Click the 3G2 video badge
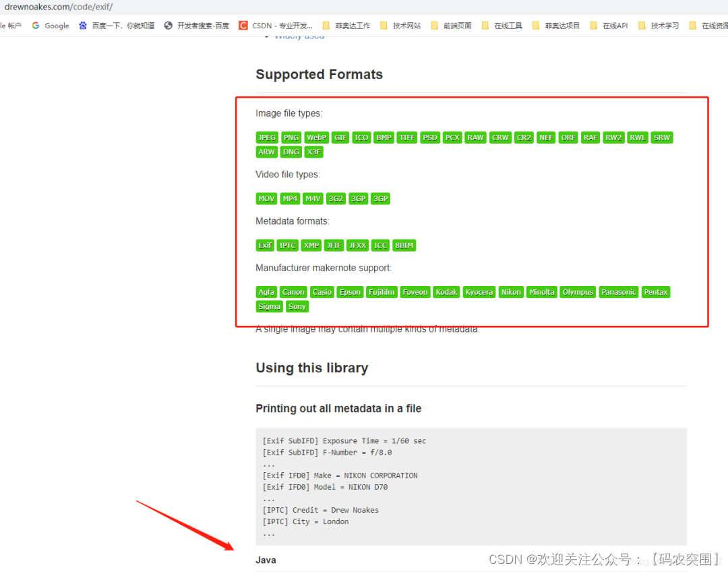The height and width of the screenshot is (572, 728). [x=336, y=199]
